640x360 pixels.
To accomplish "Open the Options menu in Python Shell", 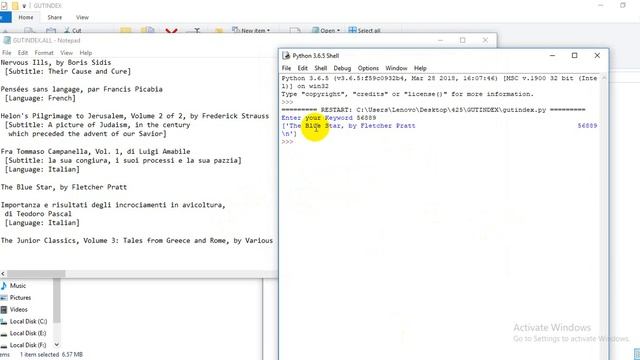I will [368, 68].
